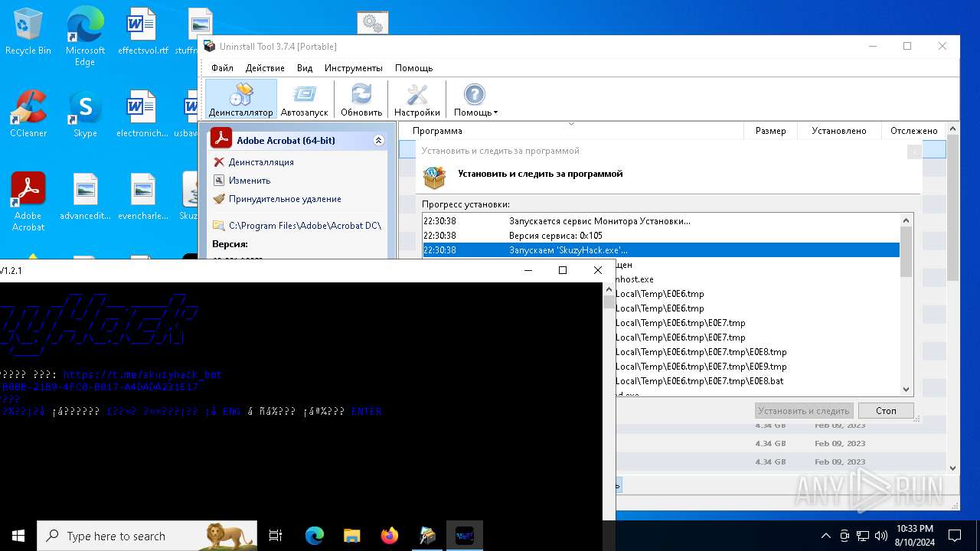
Task: Select log row 'Запускается сервис Монитора Установки...'
Action: point(661,221)
